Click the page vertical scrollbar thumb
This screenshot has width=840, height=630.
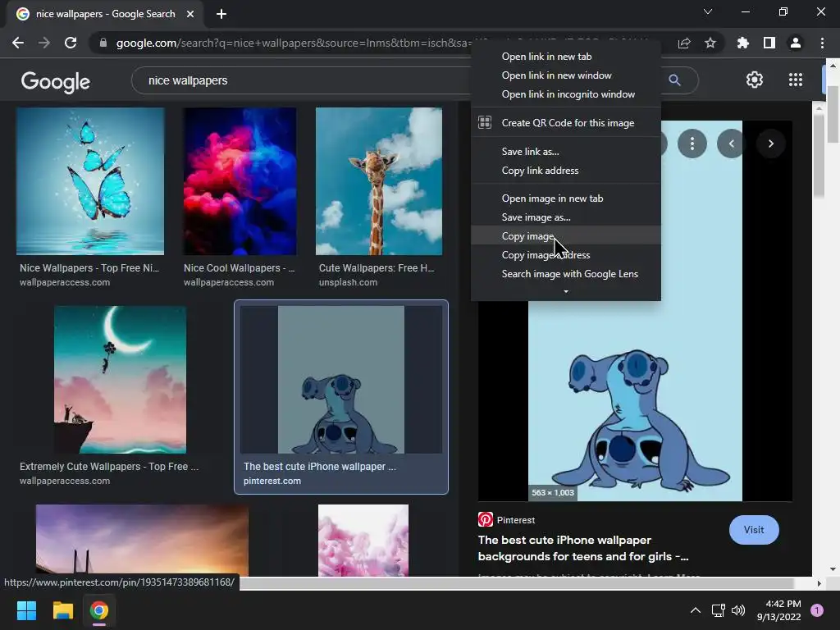pyautogui.click(x=833, y=115)
